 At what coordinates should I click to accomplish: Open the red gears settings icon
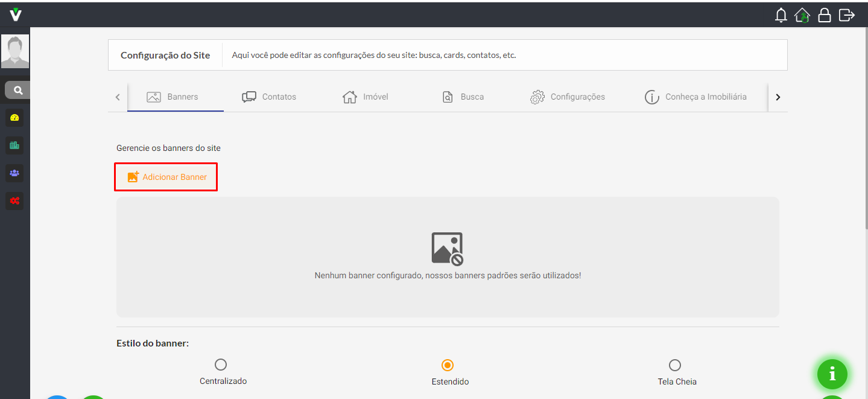coord(14,200)
